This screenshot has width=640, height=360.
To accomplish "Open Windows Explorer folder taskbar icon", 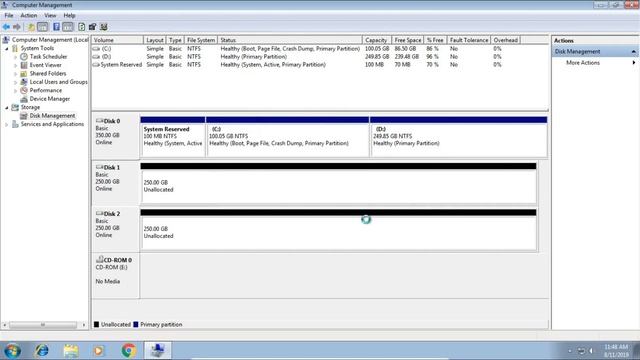I will coord(71,351).
